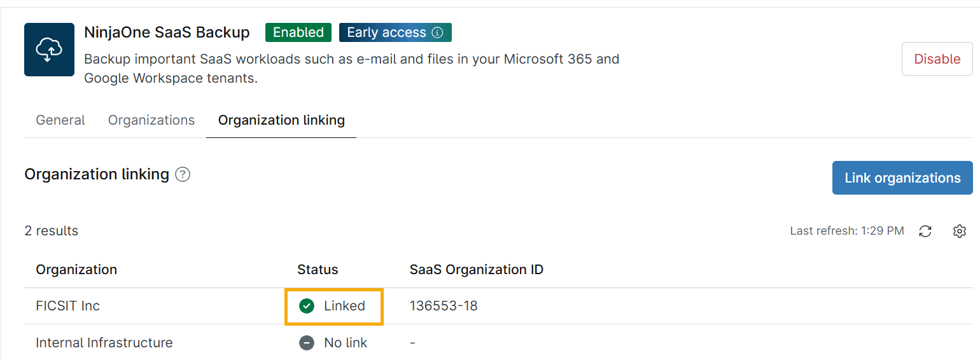
Task: Disable NinjaOne SaaS Backup
Action: click(937, 59)
